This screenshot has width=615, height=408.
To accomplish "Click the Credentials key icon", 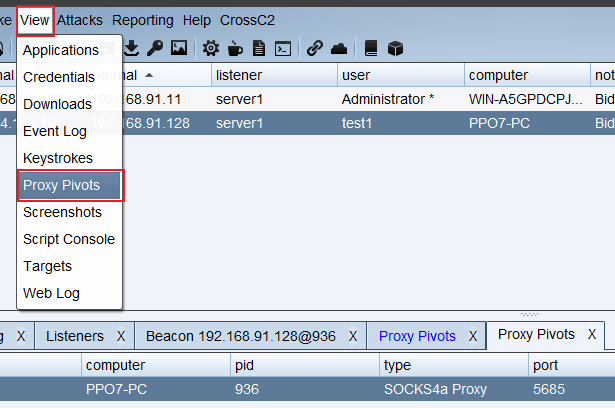I will point(155,48).
